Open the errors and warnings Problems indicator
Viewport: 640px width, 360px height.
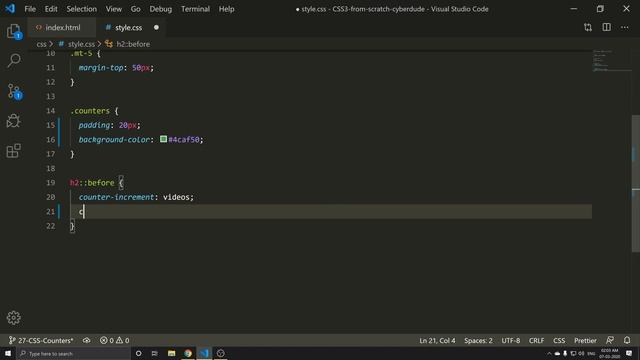(114, 340)
